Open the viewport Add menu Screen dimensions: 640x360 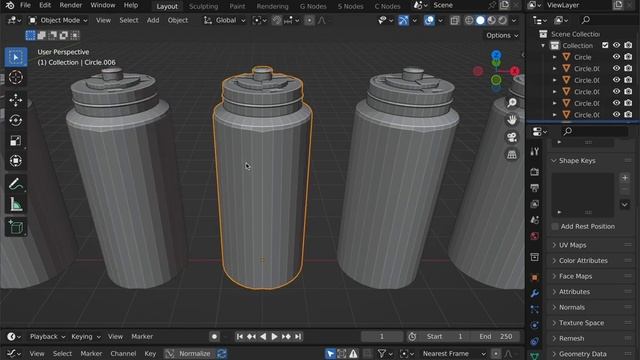[153, 20]
